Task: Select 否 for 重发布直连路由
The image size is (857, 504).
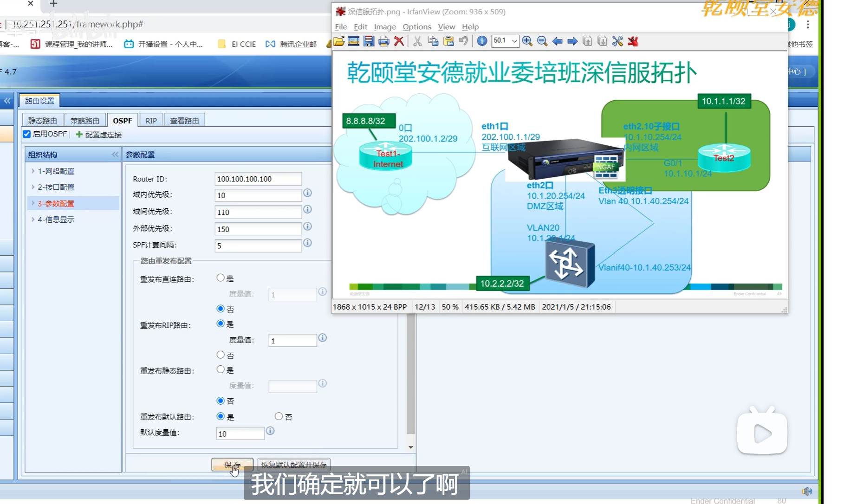Action: (221, 308)
